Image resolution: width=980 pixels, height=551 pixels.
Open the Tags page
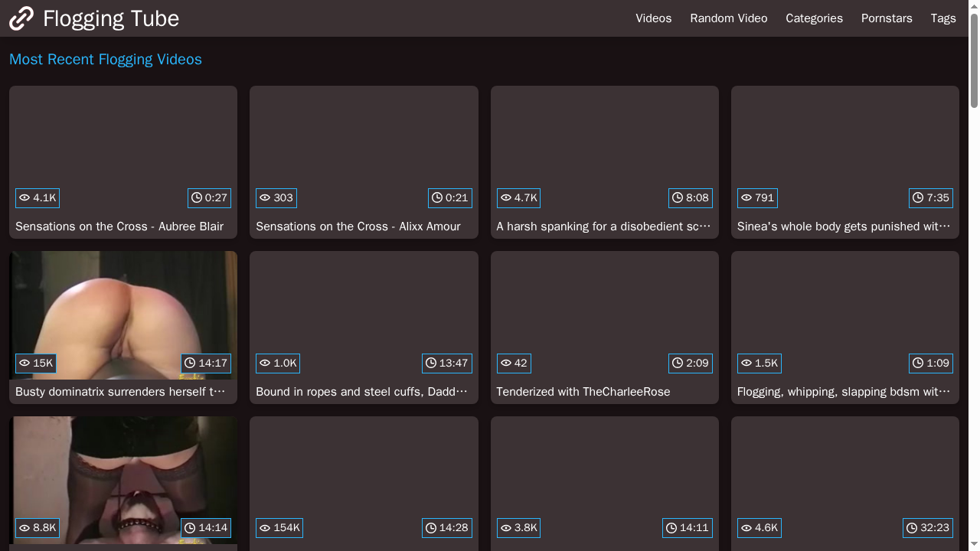click(x=942, y=18)
